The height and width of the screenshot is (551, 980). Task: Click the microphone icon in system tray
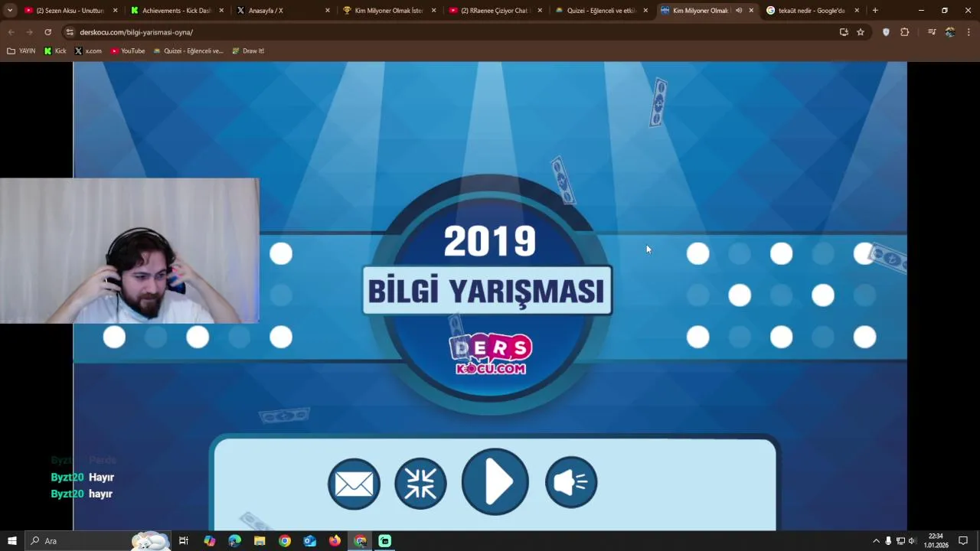point(888,541)
